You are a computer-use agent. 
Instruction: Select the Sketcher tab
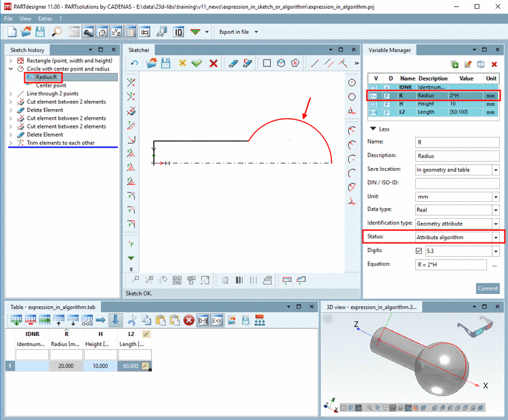[x=139, y=50]
